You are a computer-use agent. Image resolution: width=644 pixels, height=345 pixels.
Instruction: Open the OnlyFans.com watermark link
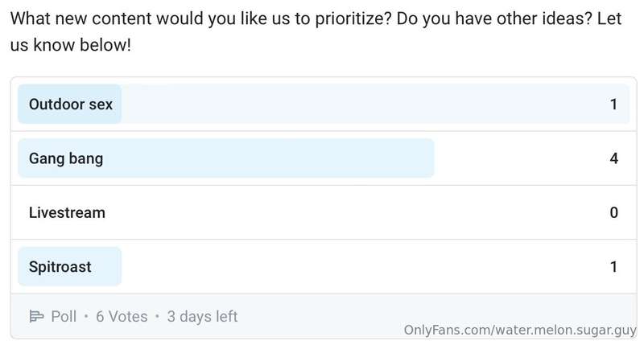click(519, 330)
